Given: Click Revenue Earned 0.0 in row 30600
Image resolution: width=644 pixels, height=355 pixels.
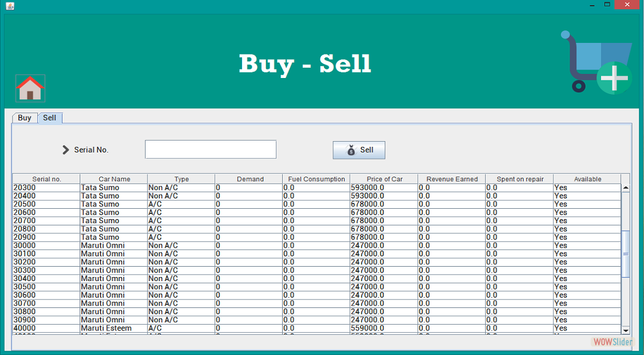Looking at the screenshot, I should tap(452, 295).
